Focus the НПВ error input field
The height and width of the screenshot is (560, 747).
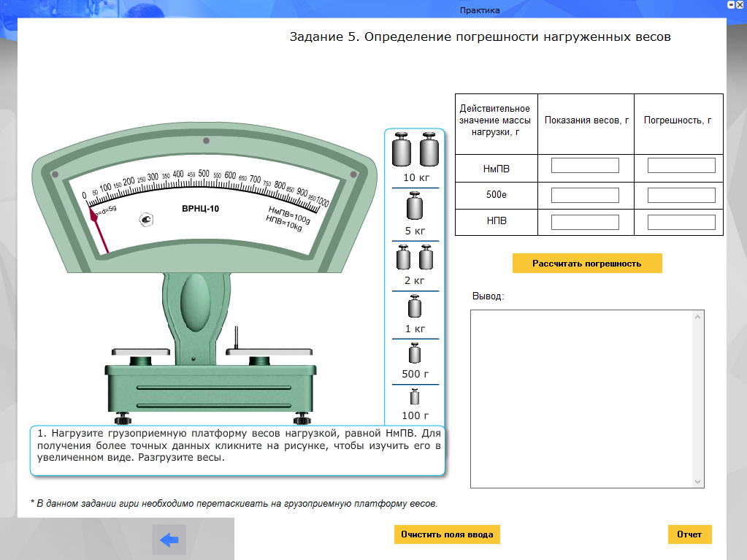[681, 222]
